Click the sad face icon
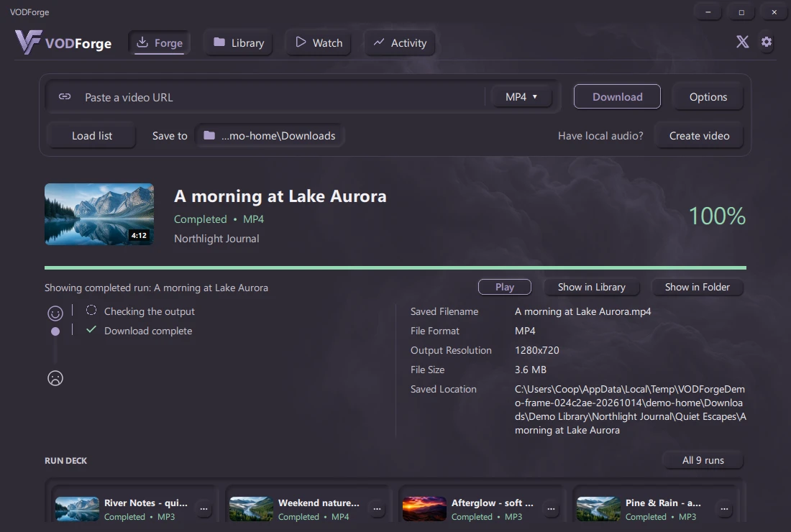791x532 pixels. click(x=55, y=377)
